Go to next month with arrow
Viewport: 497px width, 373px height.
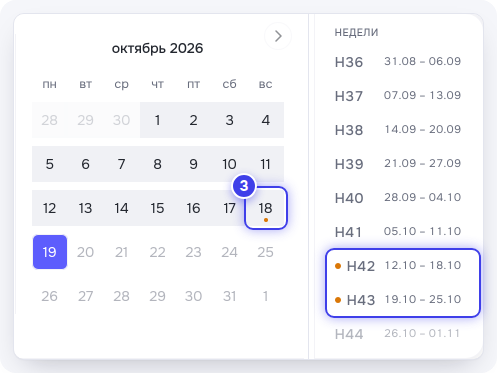pos(278,36)
